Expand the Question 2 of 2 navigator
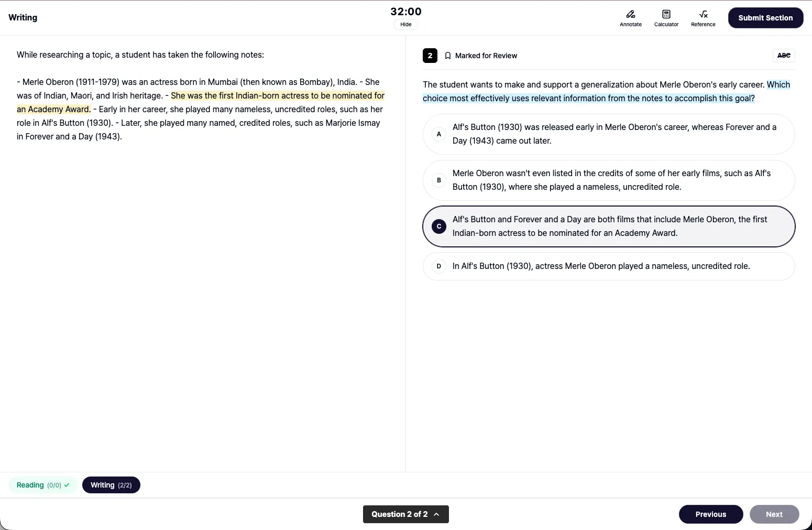The height and width of the screenshot is (530, 812). [406, 514]
